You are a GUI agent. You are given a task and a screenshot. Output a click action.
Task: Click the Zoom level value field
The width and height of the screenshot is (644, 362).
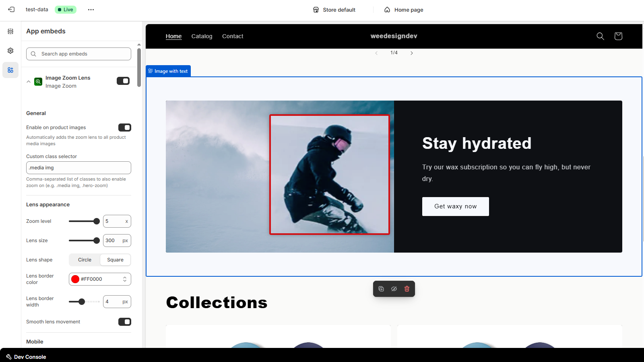pos(117,221)
